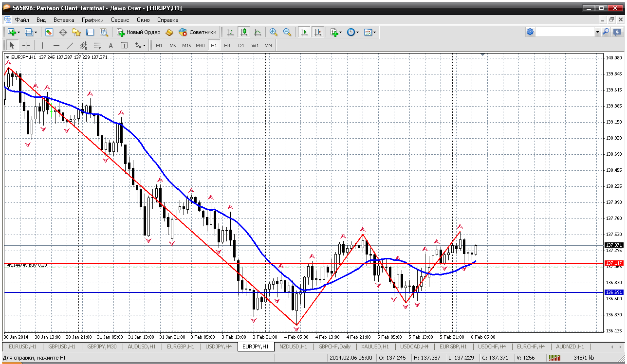Screen dimensions: 627x364
Task: Switch chart to candlestick display mode
Action: coord(244,32)
